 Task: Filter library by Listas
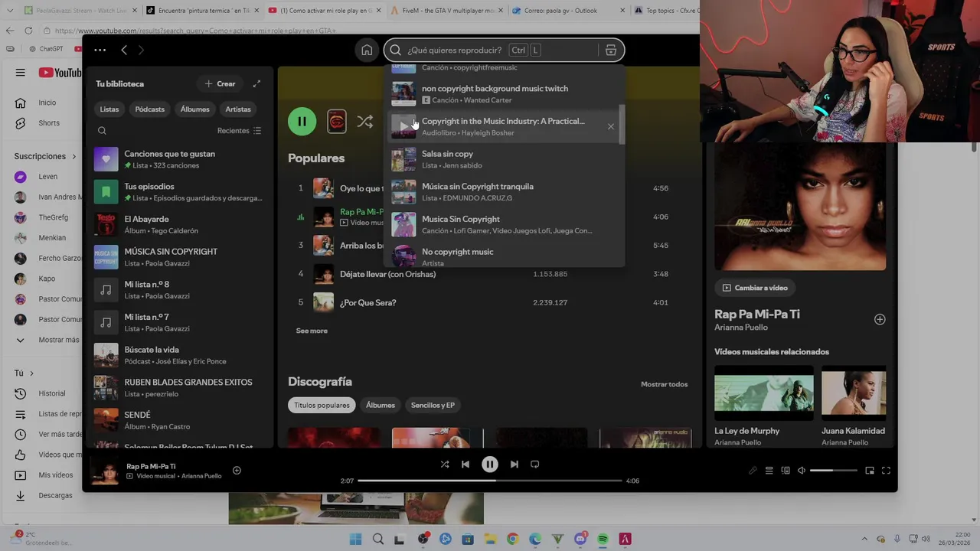[x=109, y=109]
